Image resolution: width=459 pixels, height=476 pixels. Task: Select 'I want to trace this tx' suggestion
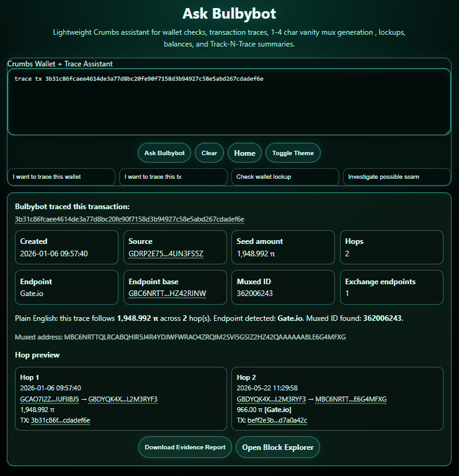click(173, 177)
